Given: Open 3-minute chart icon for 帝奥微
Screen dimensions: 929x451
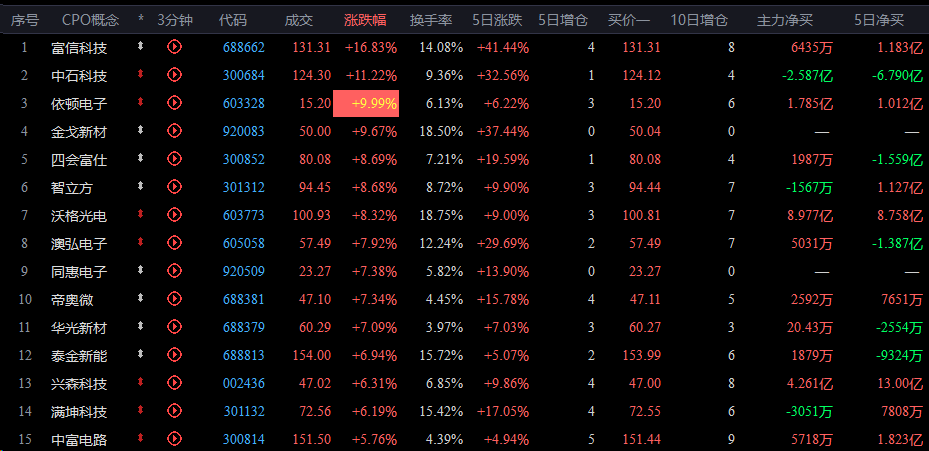Looking at the screenshot, I should (x=174, y=299).
